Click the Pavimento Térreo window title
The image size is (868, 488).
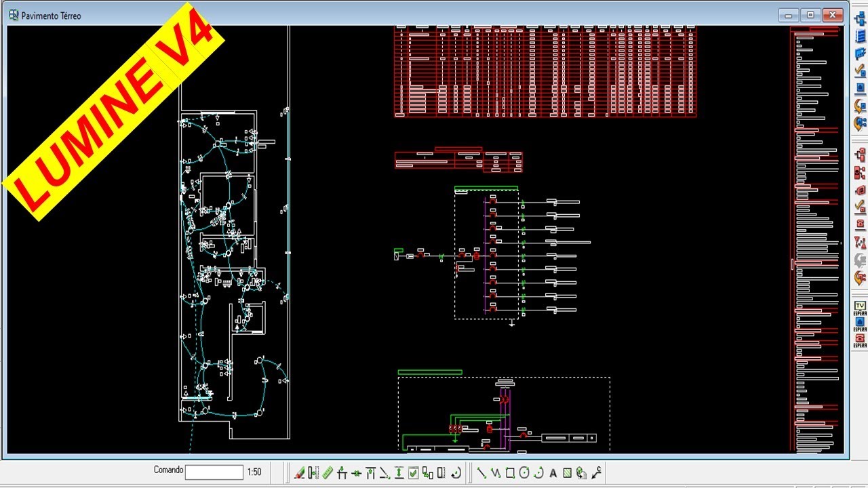click(x=51, y=16)
